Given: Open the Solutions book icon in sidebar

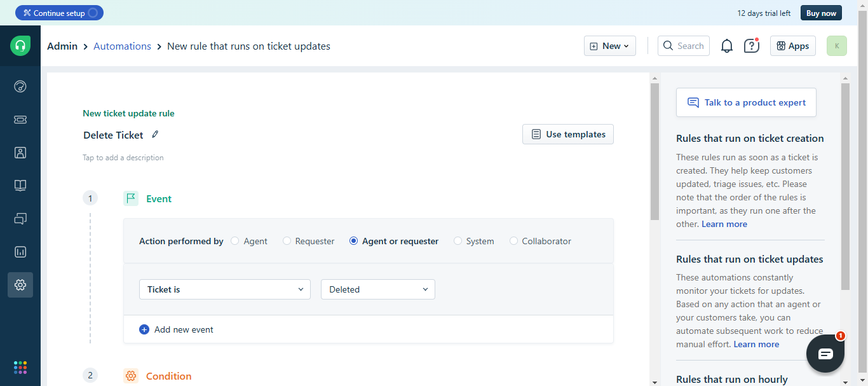Looking at the screenshot, I should coord(20,186).
